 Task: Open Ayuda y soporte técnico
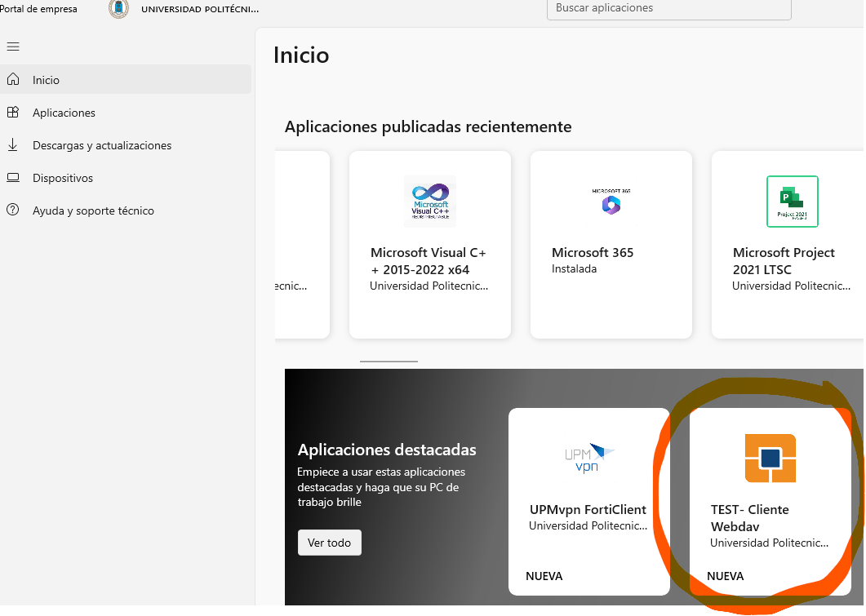click(x=126, y=211)
